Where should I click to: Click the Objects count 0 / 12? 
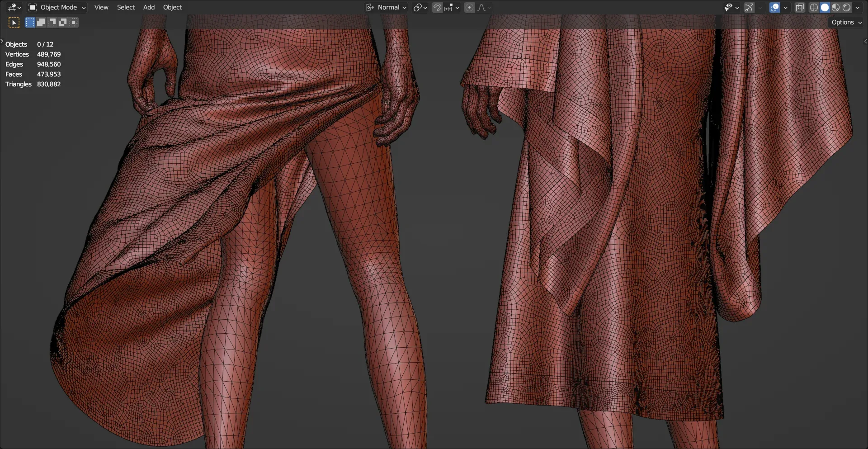(45, 44)
